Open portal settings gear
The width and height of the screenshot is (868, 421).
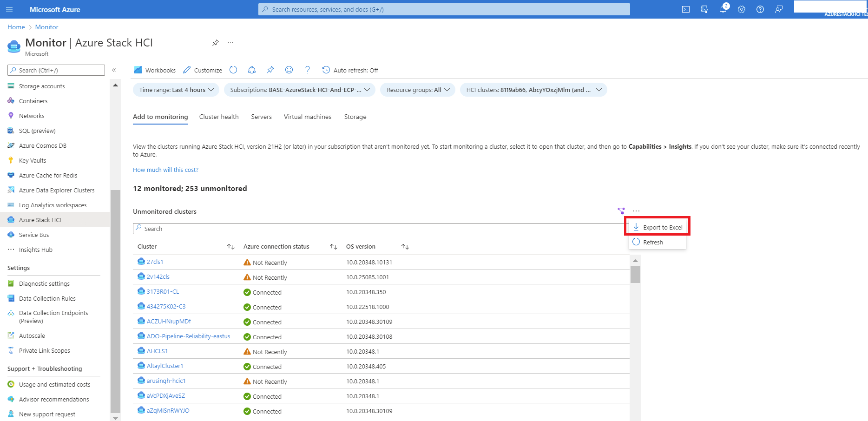742,9
